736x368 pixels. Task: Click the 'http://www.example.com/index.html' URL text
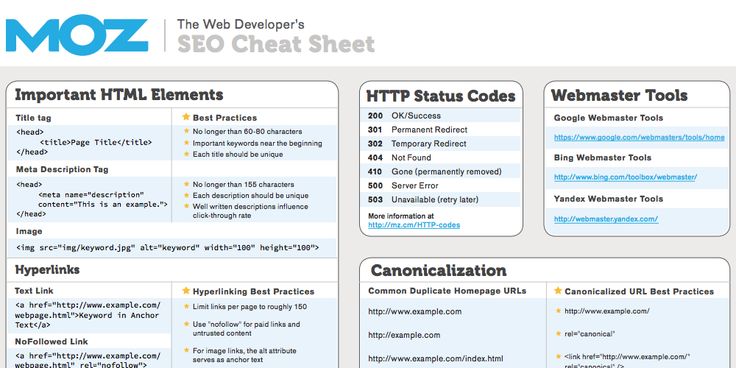pos(436,359)
